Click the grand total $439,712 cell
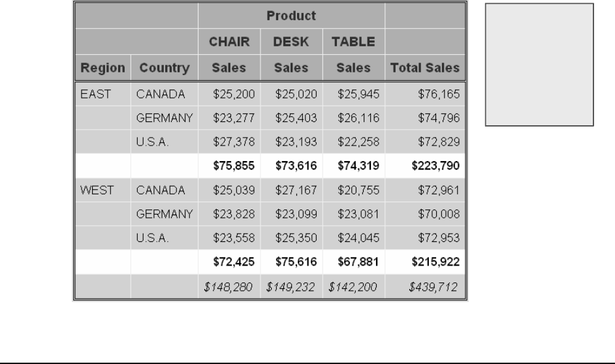 (x=437, y=286)
